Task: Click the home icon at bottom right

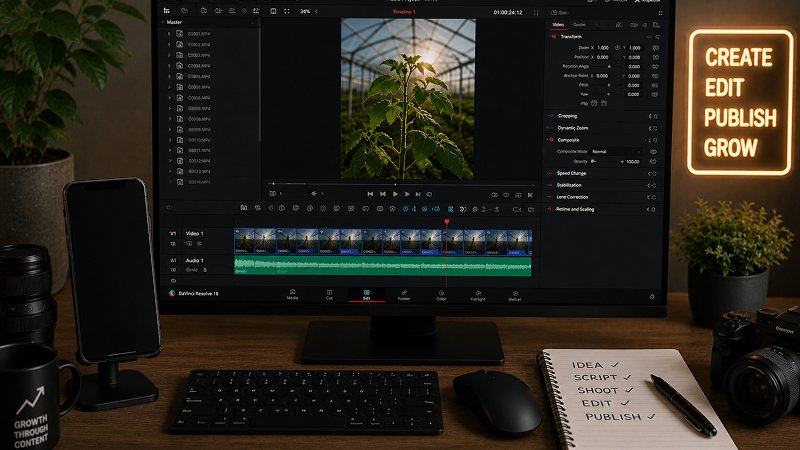Action: (x=652, y=296)
